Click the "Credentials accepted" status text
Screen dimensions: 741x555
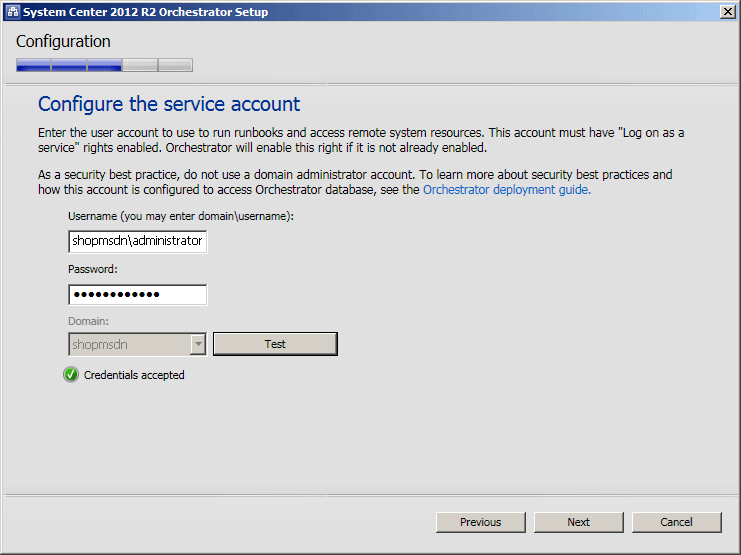(134, 375)
